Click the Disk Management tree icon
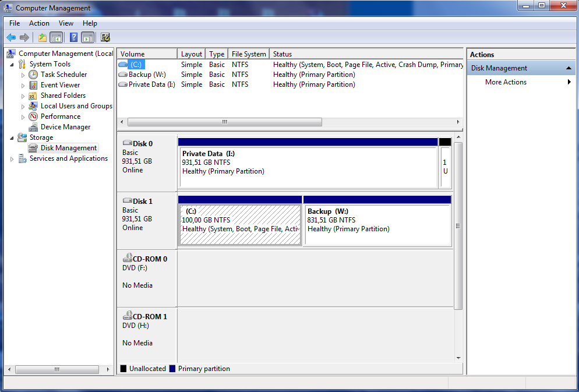 click(x=33, y=148)
